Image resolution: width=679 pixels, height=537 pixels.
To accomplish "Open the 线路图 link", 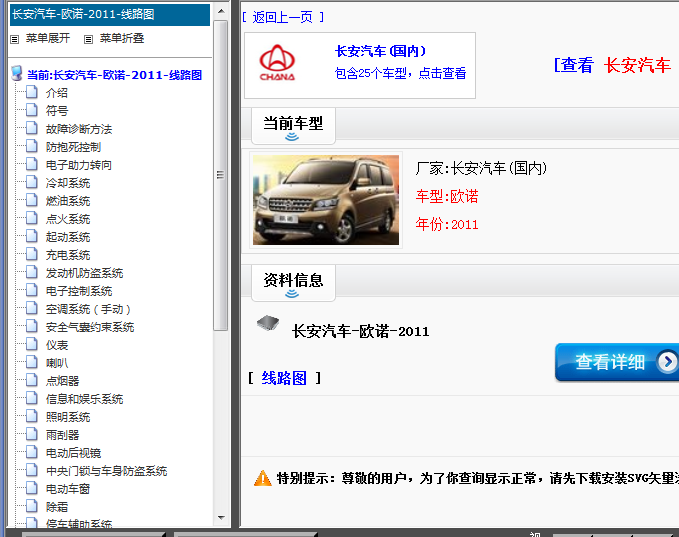I will [284, 378].
